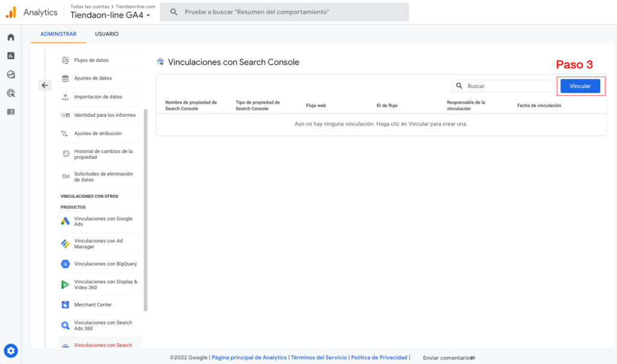Open the Advertising icon in left rail
This screenshot has height=364, width=617.
[x=11, y=93]
